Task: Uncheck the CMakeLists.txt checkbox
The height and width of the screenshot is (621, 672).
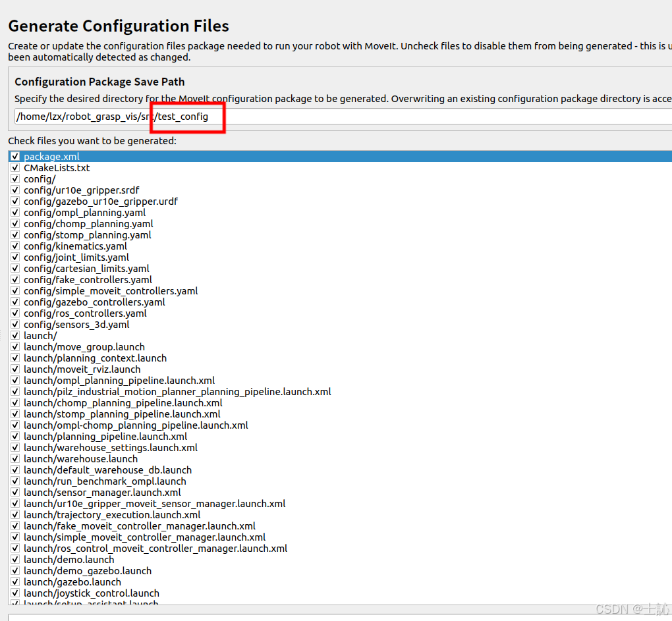Action: point(15,167)
